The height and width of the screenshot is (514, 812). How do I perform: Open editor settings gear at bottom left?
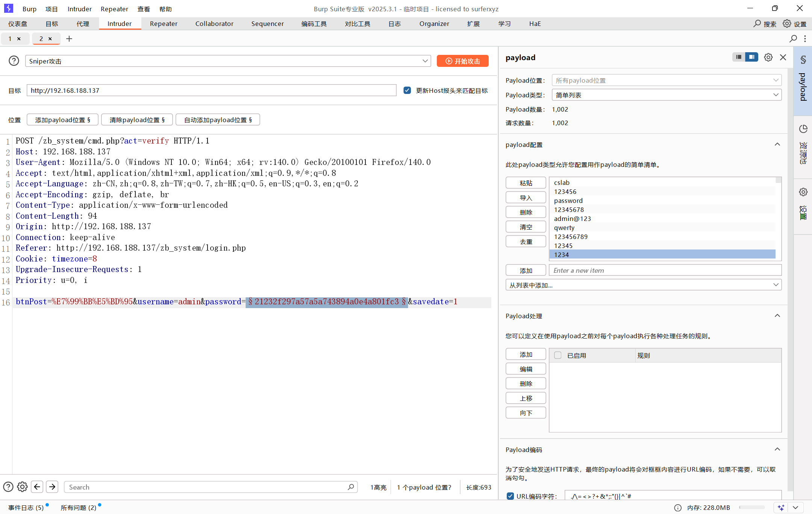(22, 487)
